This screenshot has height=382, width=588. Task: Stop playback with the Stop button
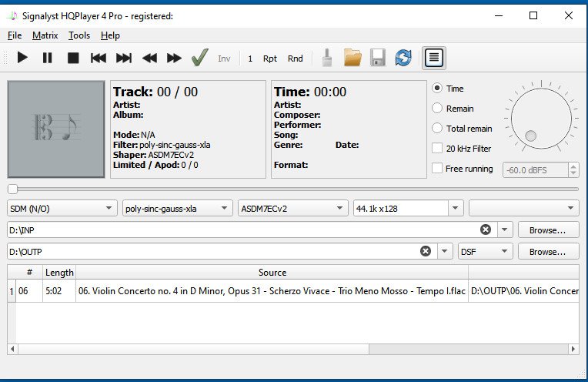tap(73, 58)
